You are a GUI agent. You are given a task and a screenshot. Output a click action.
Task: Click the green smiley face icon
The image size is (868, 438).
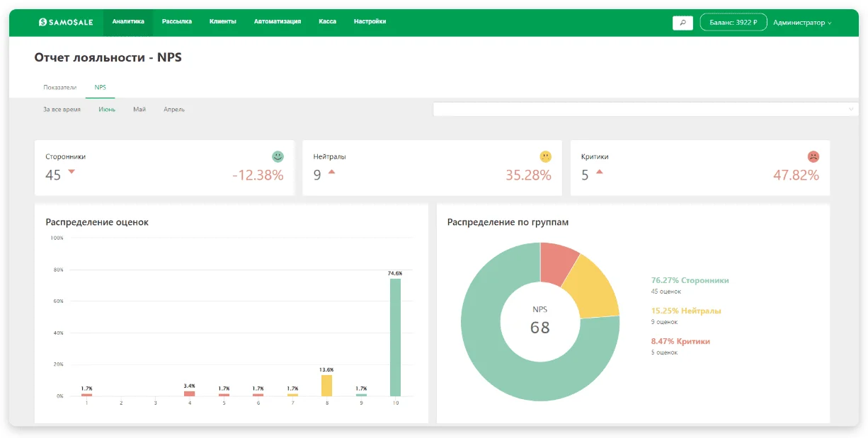pos(278,156)
